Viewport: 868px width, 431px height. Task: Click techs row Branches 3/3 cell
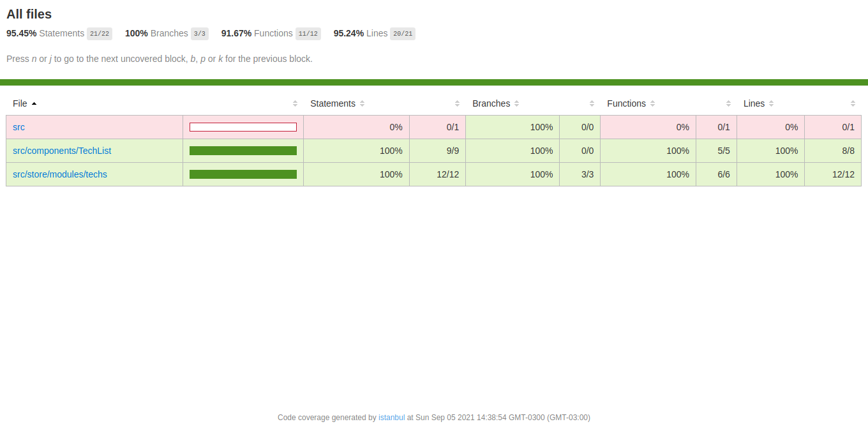pyautogui.click(x=580, y=174)
